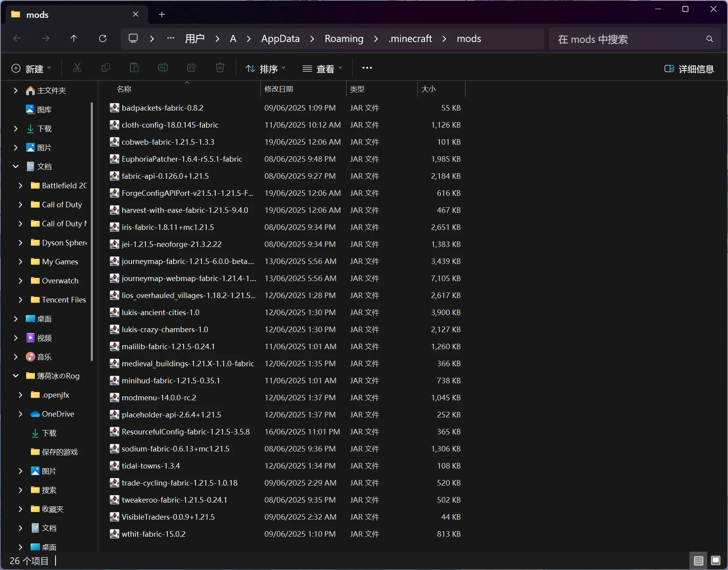Go up one folder level with up arrow
Viewport: 728px width, 570px height.
74,38
